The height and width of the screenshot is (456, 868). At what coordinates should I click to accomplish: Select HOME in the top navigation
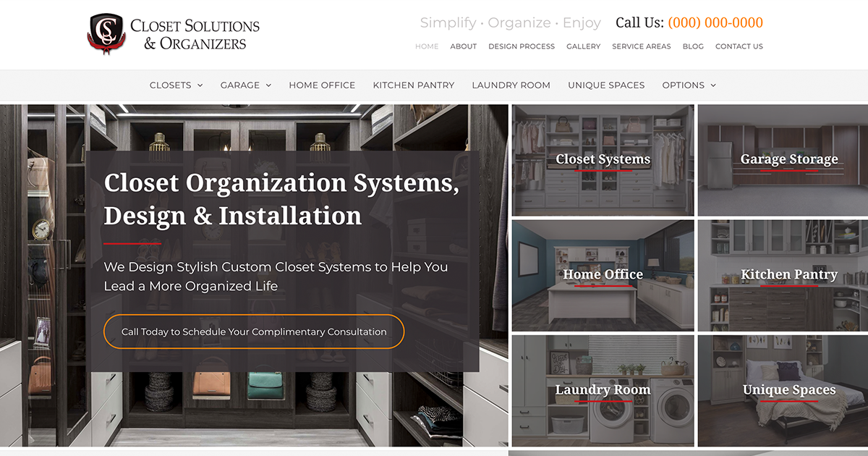427,46
